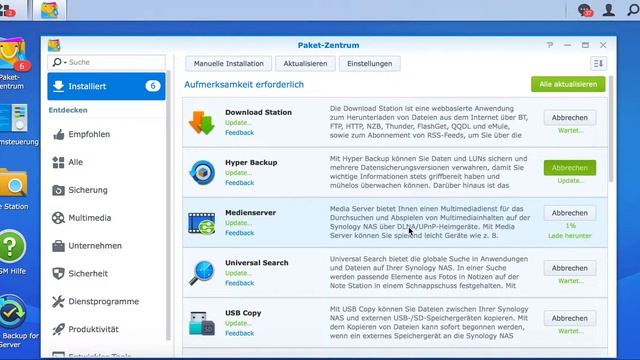The image size is (640, 360).
Task: Open Feedback link for Medienserver
Action: tap(240, 233)
